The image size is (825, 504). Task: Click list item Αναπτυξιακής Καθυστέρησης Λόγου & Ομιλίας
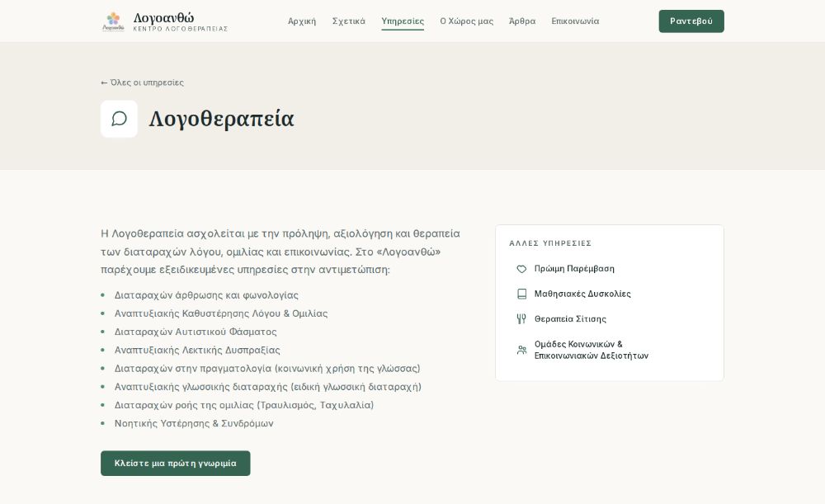[x=221, y=313]
